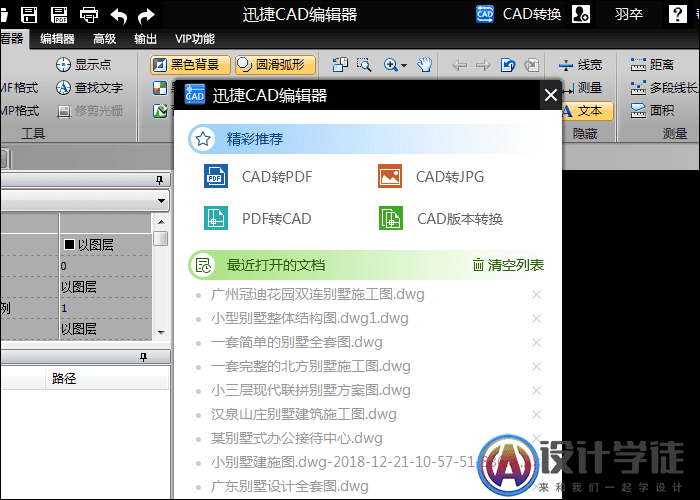
Task: Select the 多段线长 measure tool
Action: pyautogui.click(x=665, y=88)
